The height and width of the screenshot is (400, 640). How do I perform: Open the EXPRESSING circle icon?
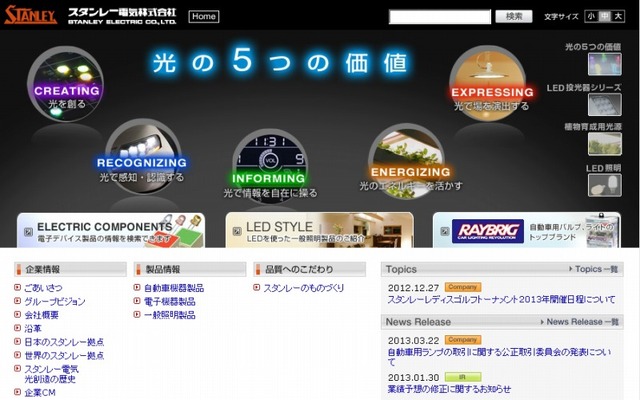[x=487, y=84]
